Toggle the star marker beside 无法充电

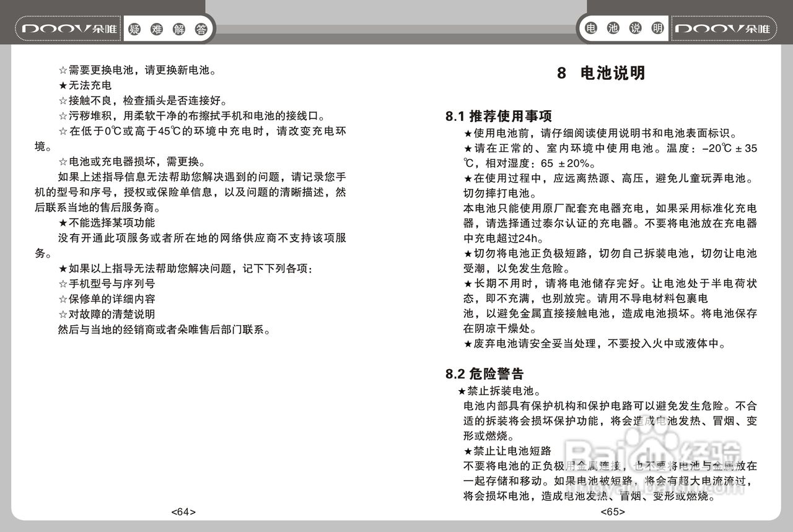point(63,85)
